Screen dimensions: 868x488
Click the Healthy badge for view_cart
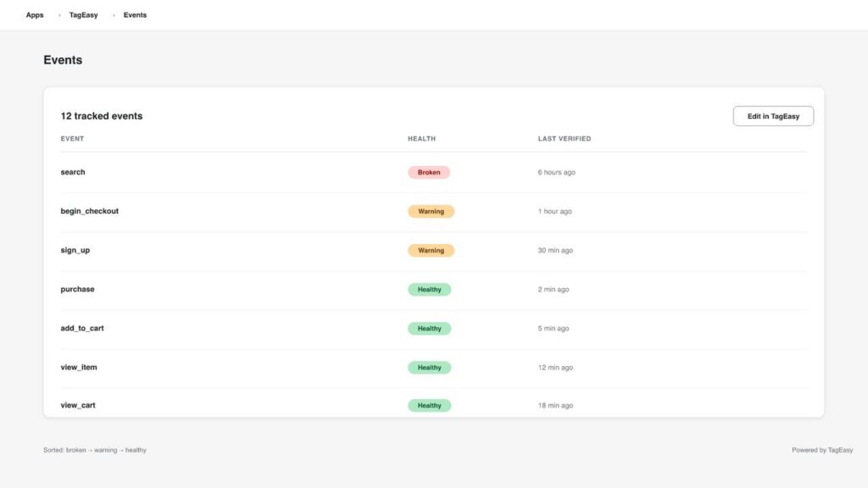[429, 406]
